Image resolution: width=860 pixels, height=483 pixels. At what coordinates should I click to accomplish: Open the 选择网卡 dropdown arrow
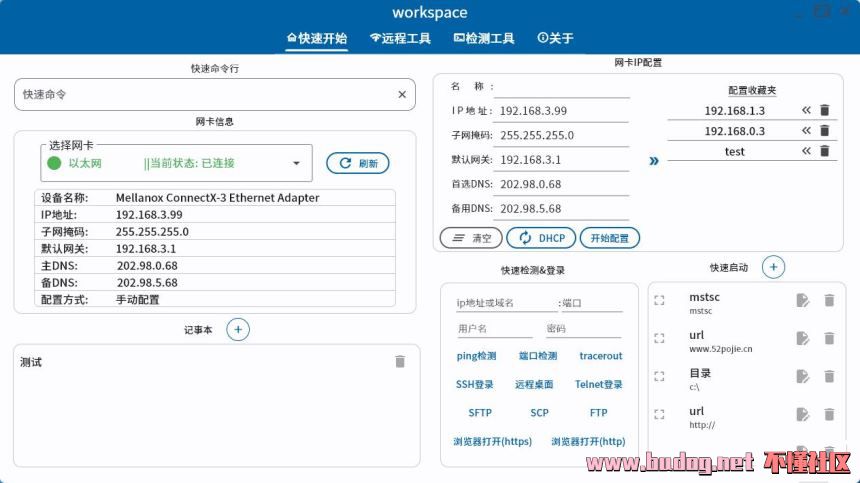pos(296,163)
